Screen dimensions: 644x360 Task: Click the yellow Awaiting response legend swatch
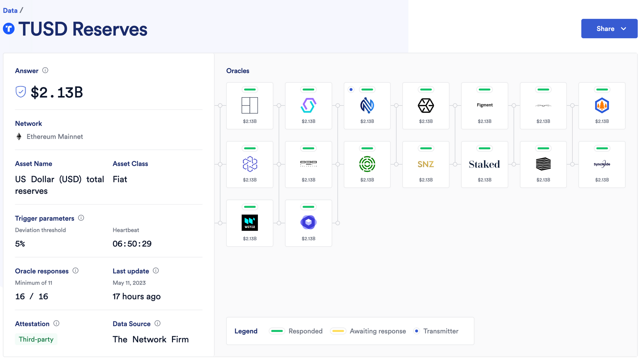338,331
